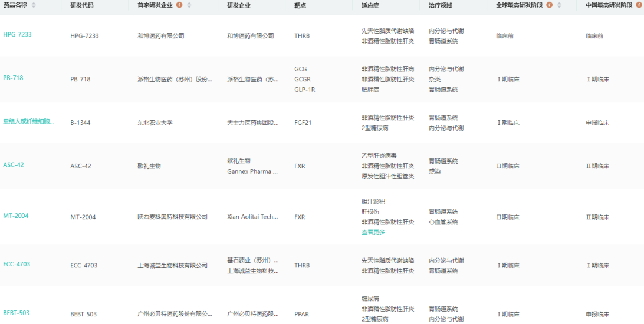The image size is (644, 324).
Task: Click indication 原发性胆汁性胆管炎
Action: click(x=387, y=176)
